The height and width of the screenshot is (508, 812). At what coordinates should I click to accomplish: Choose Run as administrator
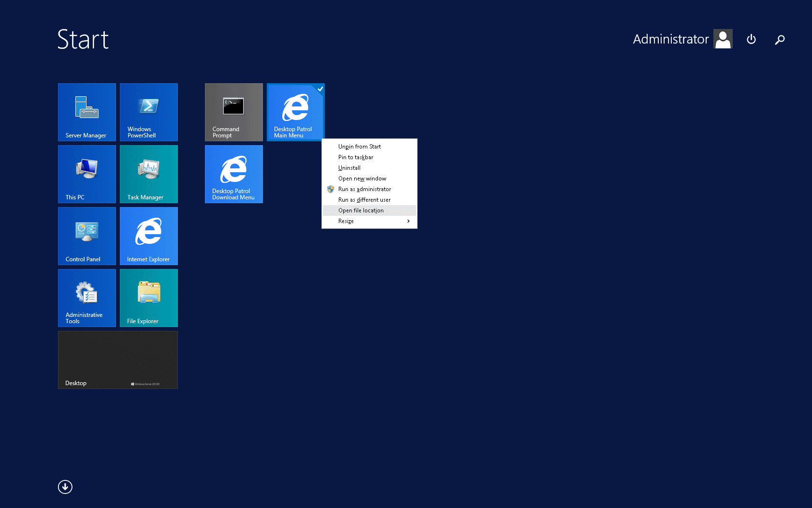coord(369,189)
